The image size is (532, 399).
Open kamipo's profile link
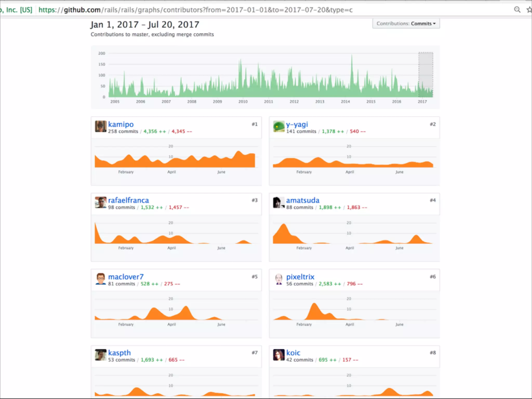click(x=121, y=124)
